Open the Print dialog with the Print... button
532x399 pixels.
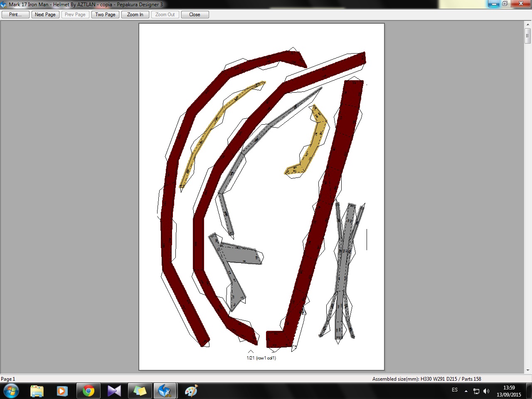(15, 15)
